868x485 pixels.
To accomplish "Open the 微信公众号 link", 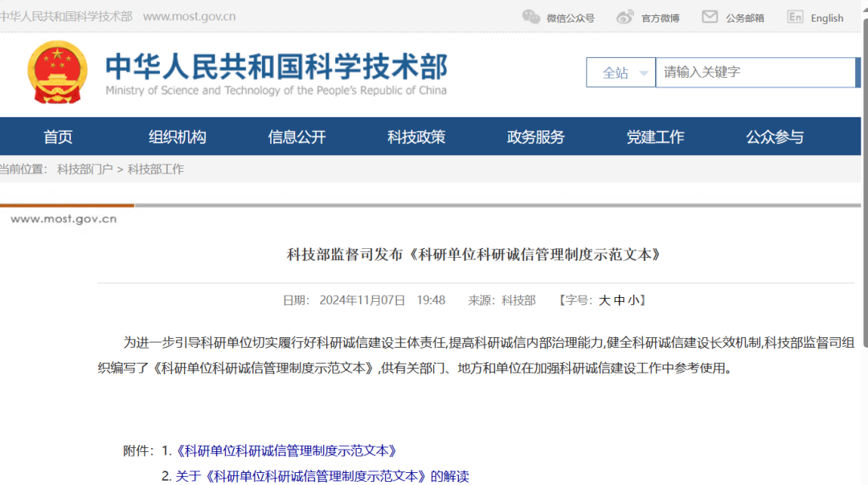I will point(570,18).
